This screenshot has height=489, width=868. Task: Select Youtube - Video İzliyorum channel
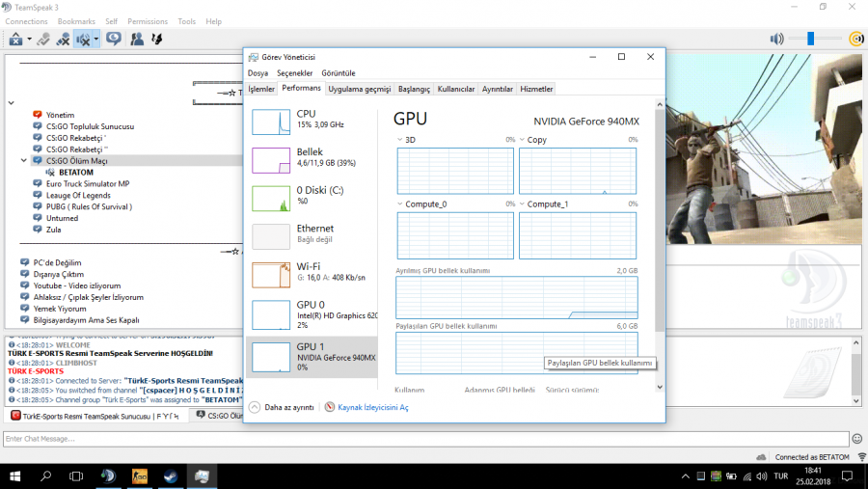[77, 285]
